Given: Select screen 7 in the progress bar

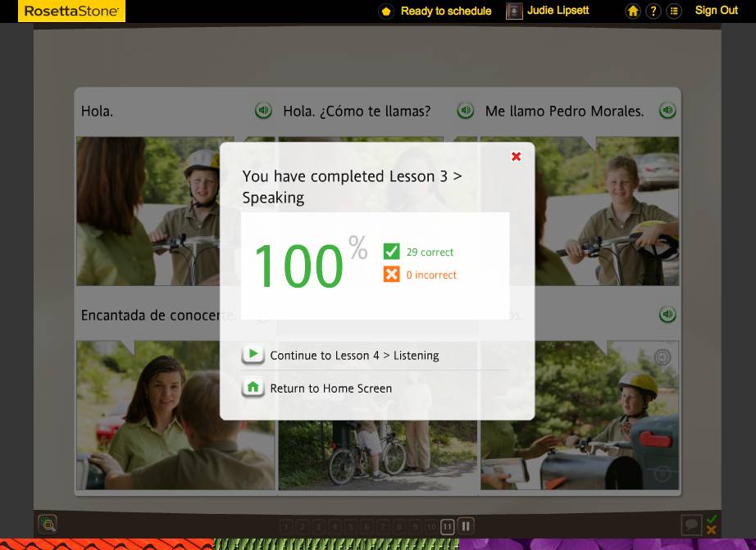Looking at the screenshot, I should 383,527.
